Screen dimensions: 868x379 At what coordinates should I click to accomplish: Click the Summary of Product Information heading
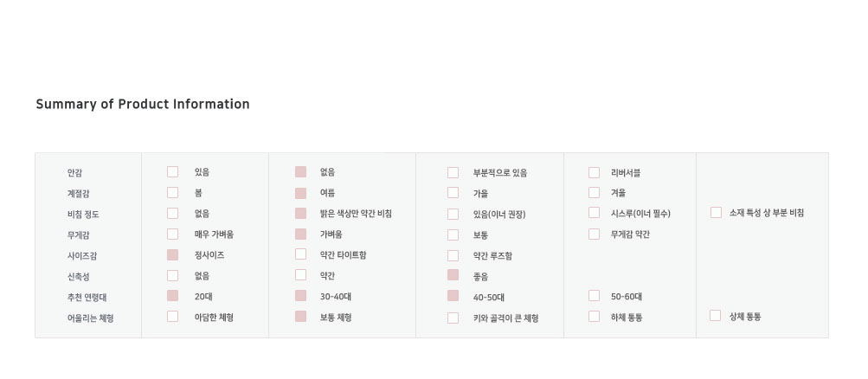143,104
